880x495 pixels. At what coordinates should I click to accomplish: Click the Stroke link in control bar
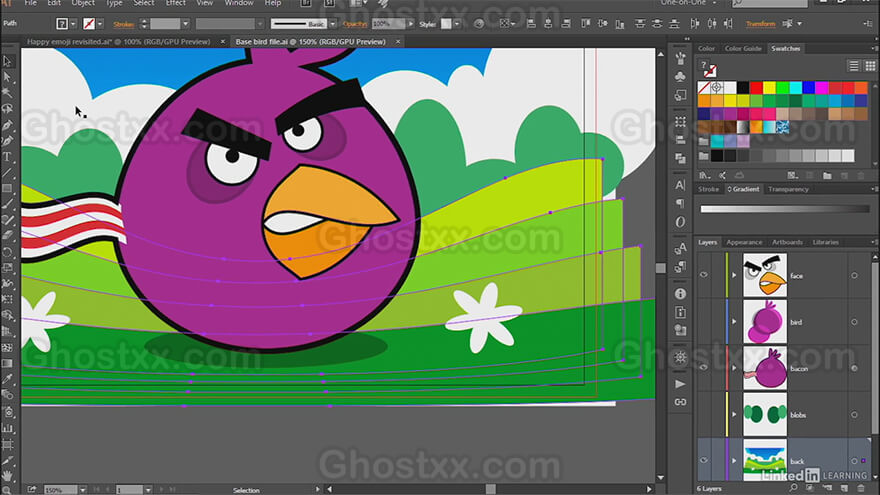click(x=123, y=24)
